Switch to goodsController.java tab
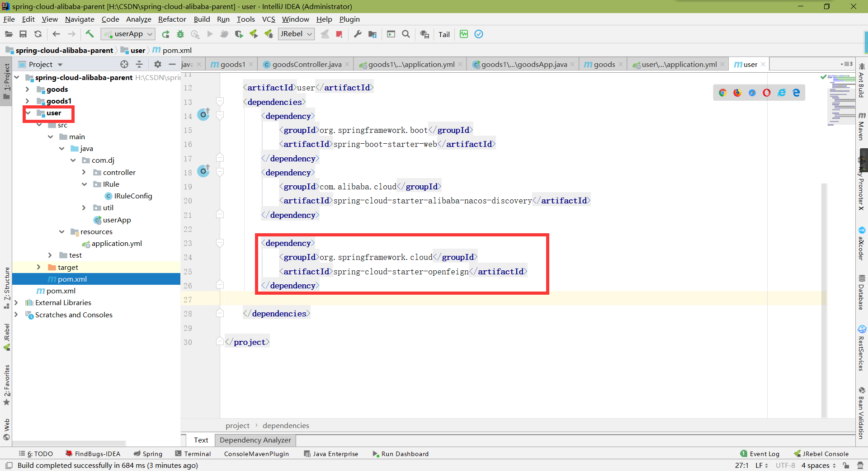The width and height of the screenshot is (868, 471). click(x=306, y=64)
